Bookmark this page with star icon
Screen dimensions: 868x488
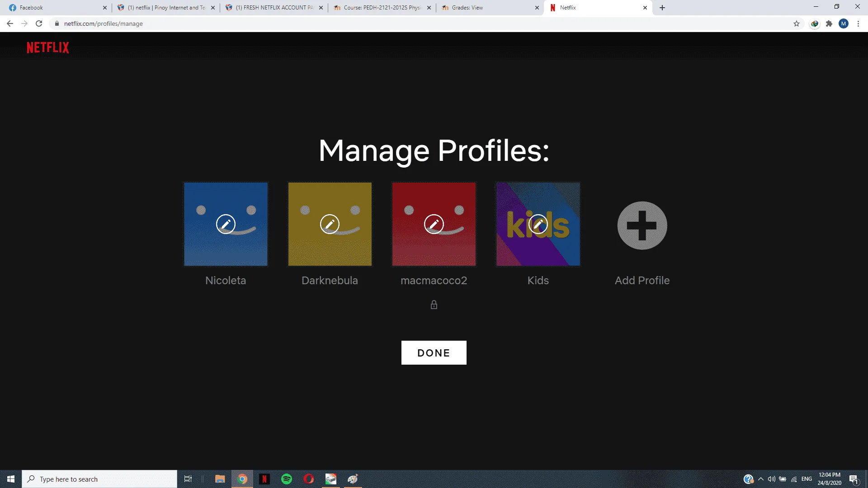point(797,23)
